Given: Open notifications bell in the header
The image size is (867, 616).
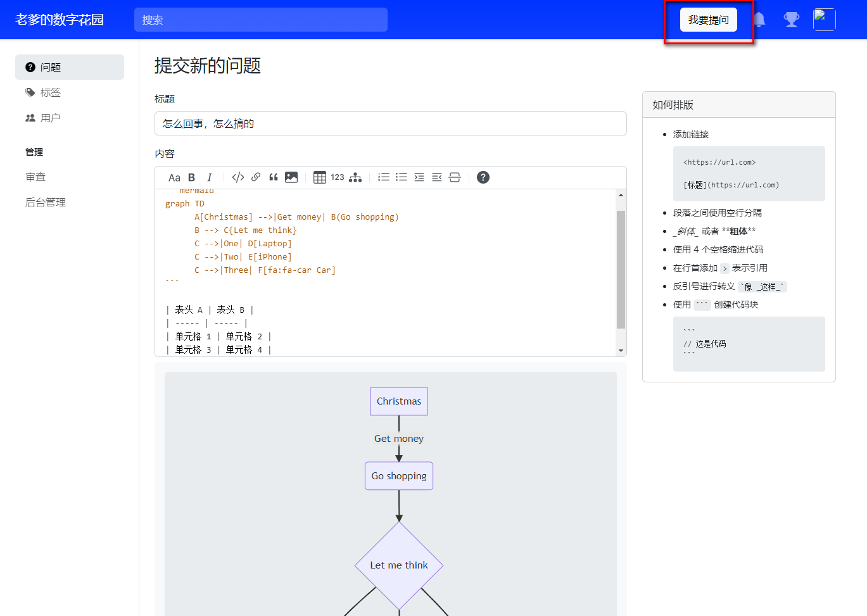Looking at the screenshot, I should (x=759, y=20).
